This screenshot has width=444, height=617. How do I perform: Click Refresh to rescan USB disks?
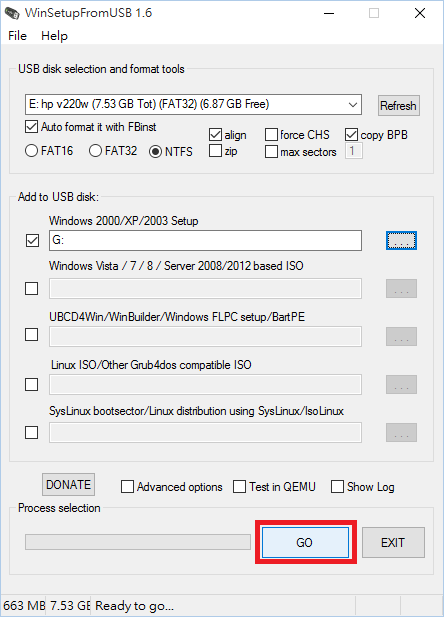pyautogui.click(x=398, y=105)
